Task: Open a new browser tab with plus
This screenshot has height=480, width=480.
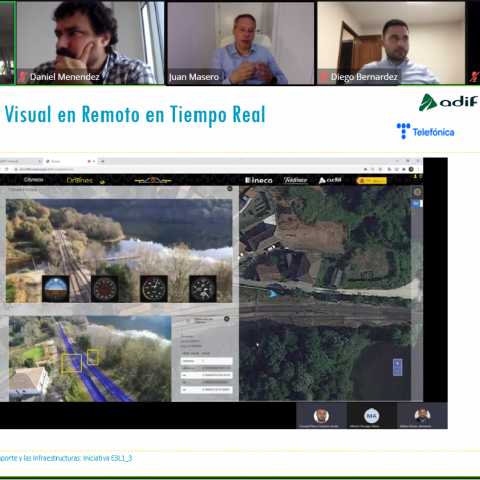Action: tap(103, 161)
